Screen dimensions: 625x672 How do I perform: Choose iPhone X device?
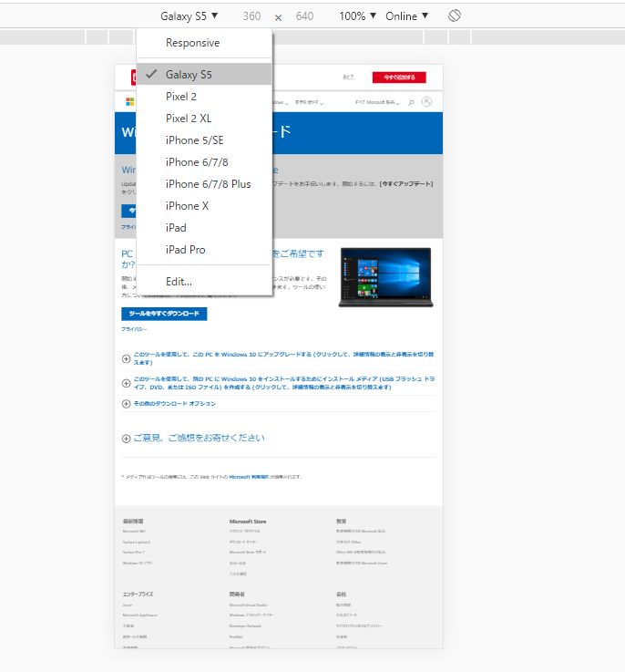[x=204, y=206]
